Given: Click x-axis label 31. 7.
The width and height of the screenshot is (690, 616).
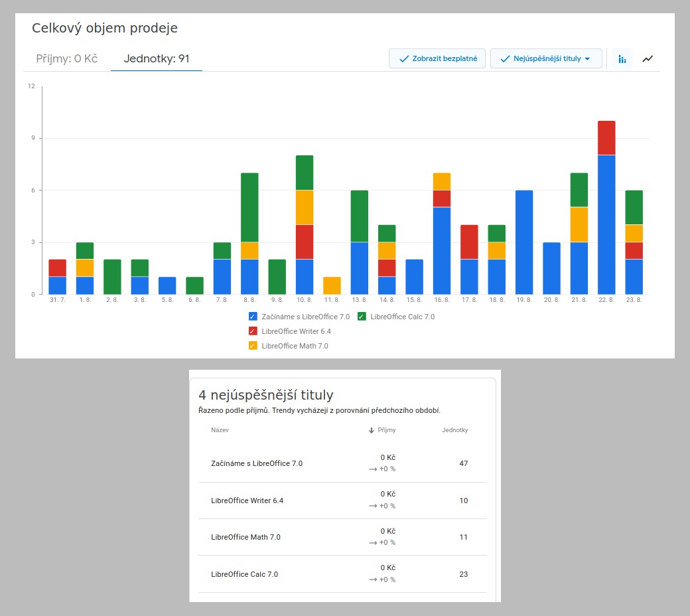Looking at the screenshot, I should pyautogui.click(x=57, y=300).
